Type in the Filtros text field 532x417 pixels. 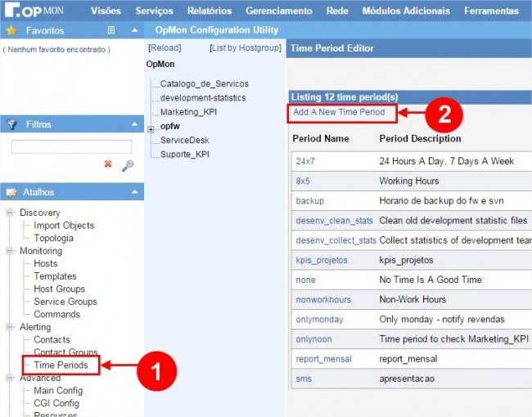point(71,146)
